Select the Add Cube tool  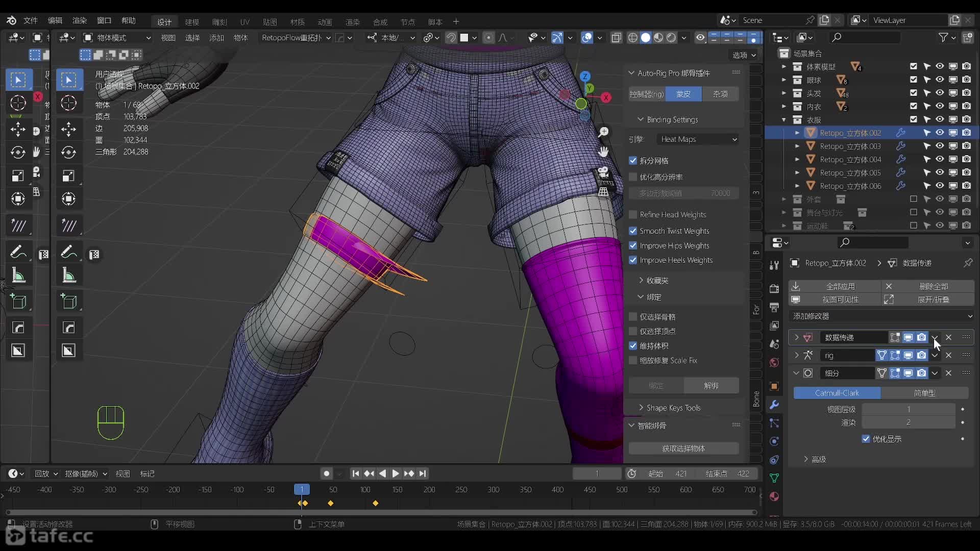[x=68, y=302]
